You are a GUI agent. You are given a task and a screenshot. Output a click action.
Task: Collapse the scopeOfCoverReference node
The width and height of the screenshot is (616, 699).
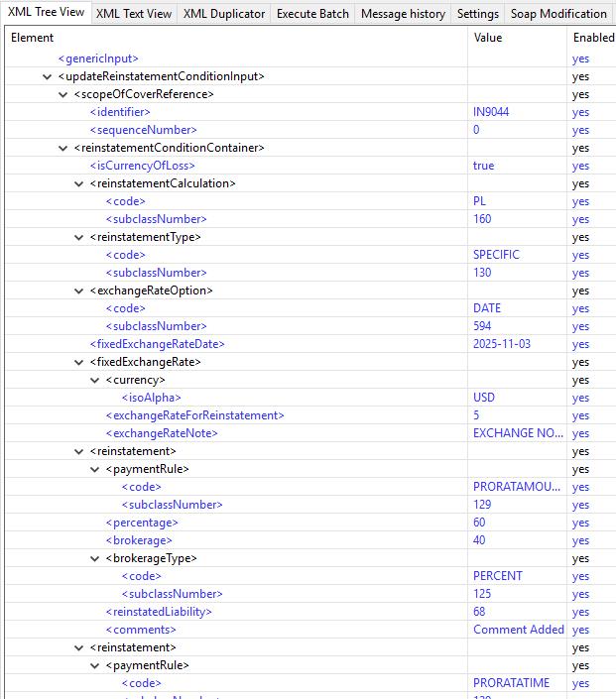[63, 94]
